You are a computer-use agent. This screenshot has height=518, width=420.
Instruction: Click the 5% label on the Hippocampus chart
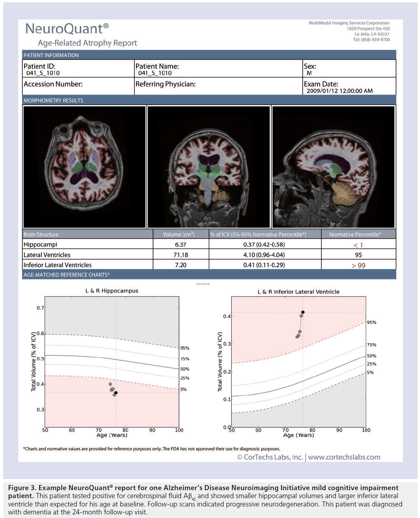click(x=183, y=390)
